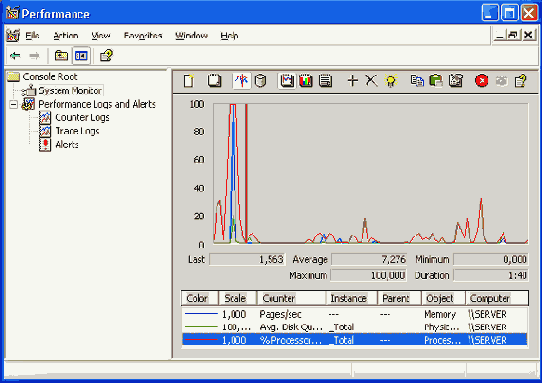
Task: Click the Last value field 1,563
Action: pyautogui.click(x=247, y=260)
